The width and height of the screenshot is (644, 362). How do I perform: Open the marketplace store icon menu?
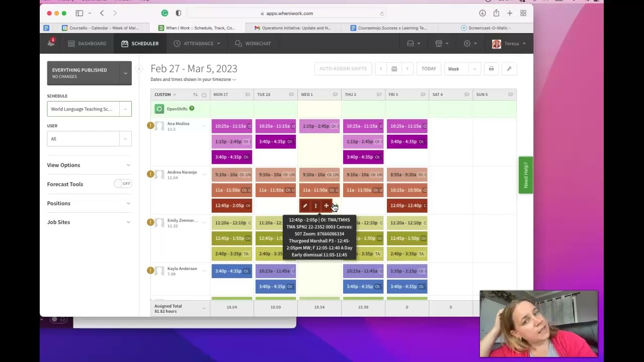pyautogui.click(x=442, y=43)
